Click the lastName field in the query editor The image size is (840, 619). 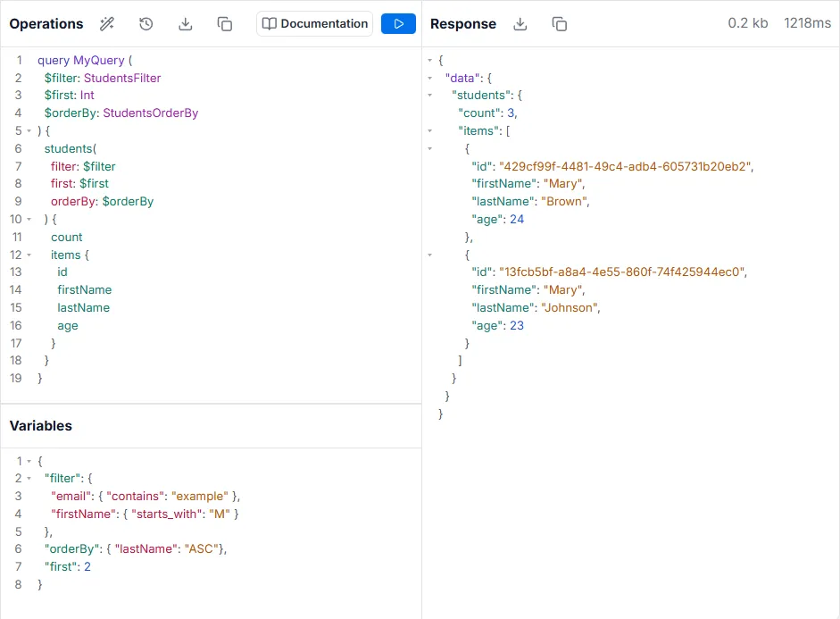(83, 308)
